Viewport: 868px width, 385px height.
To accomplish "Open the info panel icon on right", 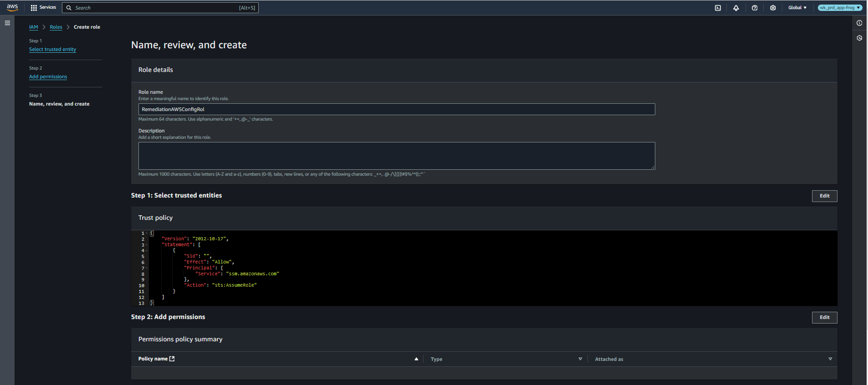I will click(859, 23).
